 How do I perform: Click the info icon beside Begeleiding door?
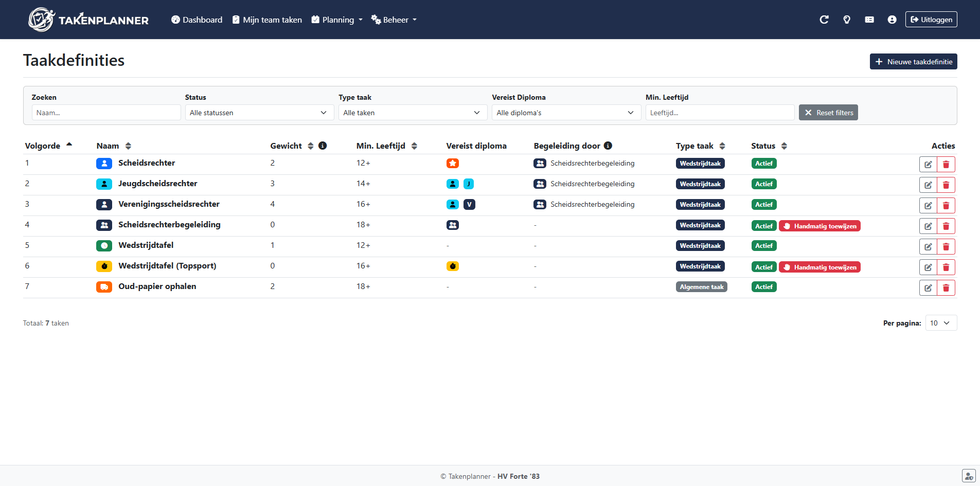click(x=608, y=146)
